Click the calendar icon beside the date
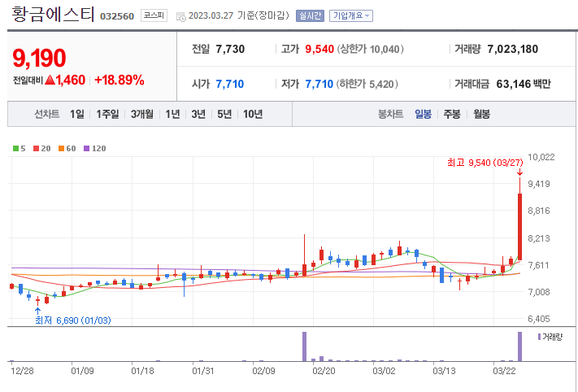 click(x=181, y=16)
